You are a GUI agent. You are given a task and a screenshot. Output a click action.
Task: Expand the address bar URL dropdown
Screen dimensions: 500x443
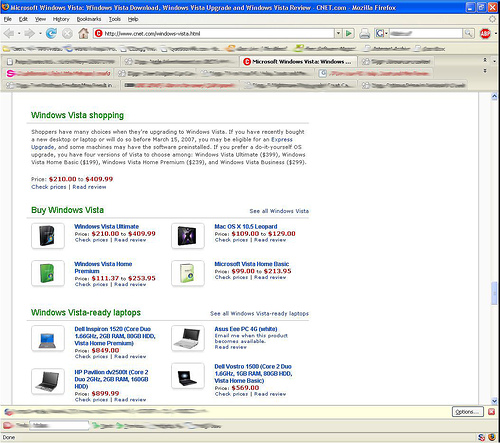tap(338, 33)
